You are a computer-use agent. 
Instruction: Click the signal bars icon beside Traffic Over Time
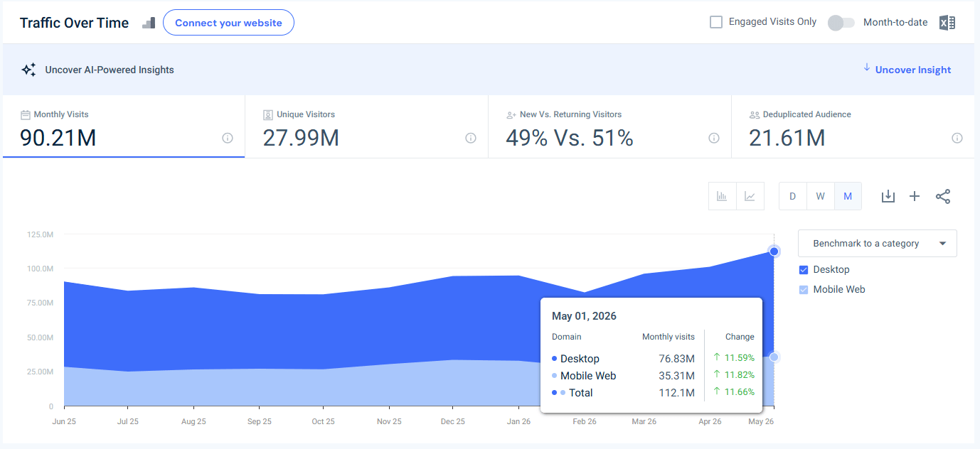(149, 23)
